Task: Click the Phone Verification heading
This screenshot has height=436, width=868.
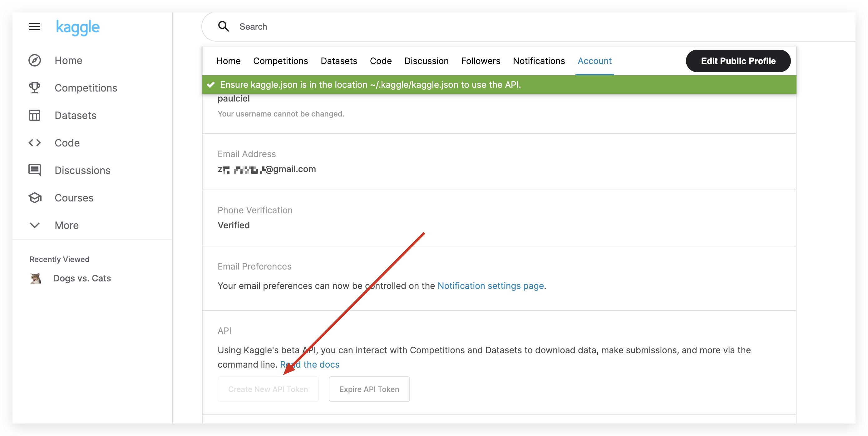Action: 255,210
